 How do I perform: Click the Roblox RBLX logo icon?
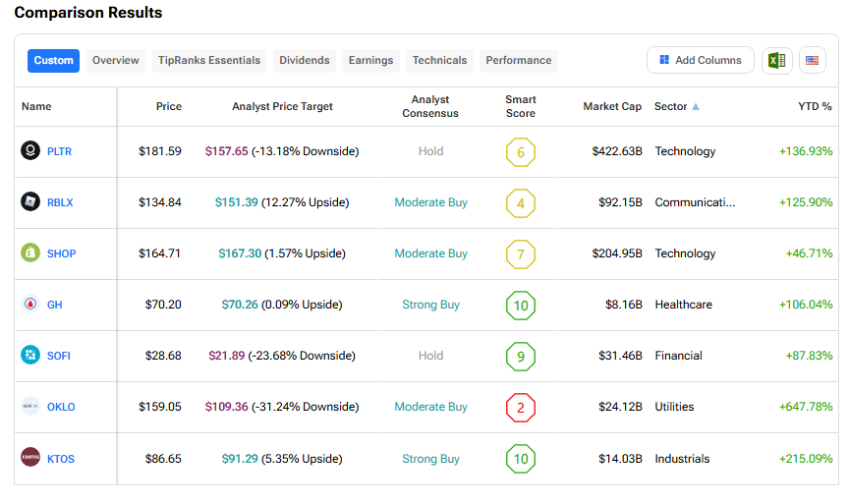(30, 202)
